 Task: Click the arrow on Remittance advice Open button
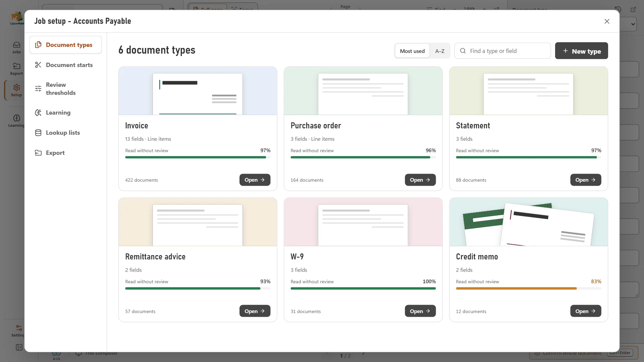(x=263, y=311)
